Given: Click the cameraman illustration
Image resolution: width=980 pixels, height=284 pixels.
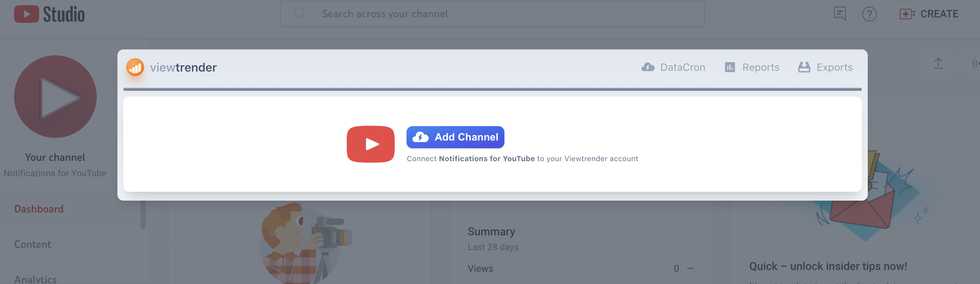Looking at the screenshot, I should (x=306, y=243).
